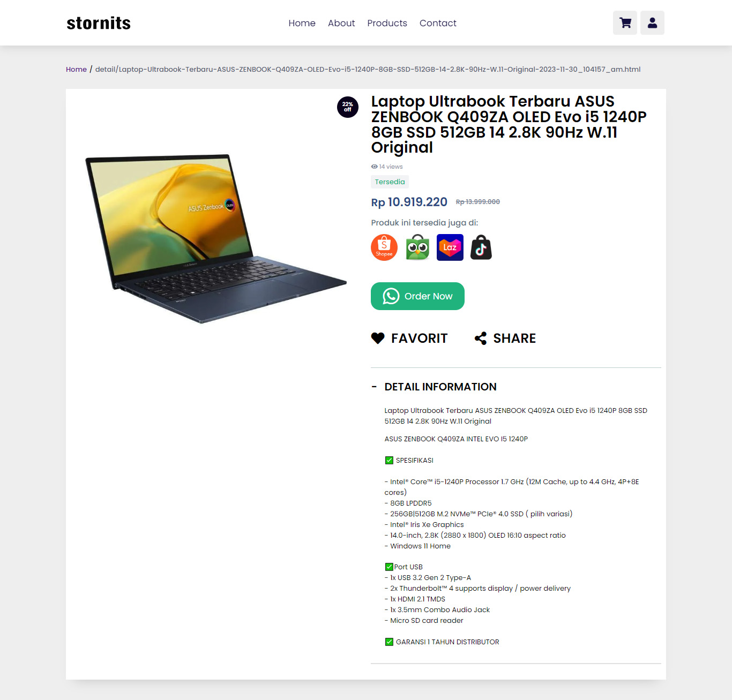This screenshot has width=732, height=700.
Task: Click the Home breadcrumb link
Action: point(76,69)
